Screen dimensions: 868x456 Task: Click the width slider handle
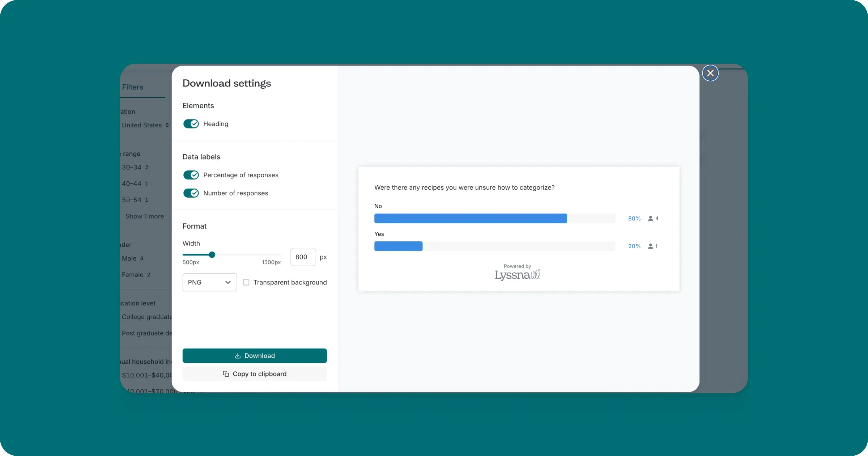[x=212, y=255]
